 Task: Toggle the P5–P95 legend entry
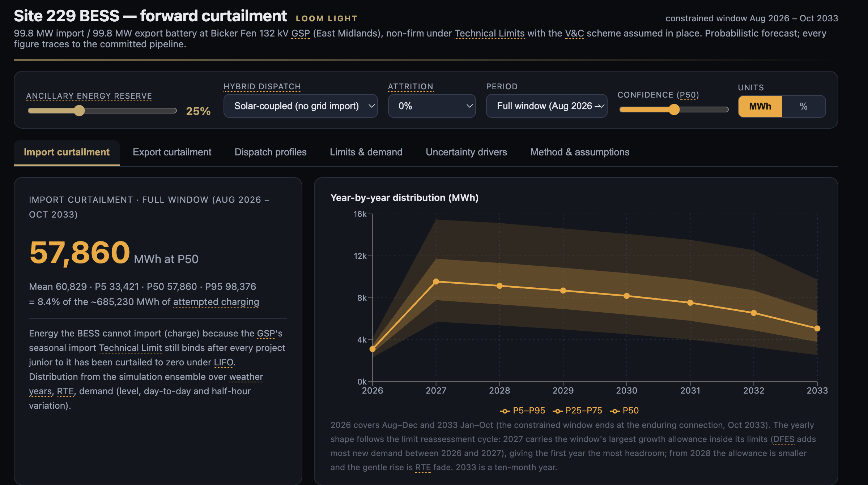tap(522, 411)
